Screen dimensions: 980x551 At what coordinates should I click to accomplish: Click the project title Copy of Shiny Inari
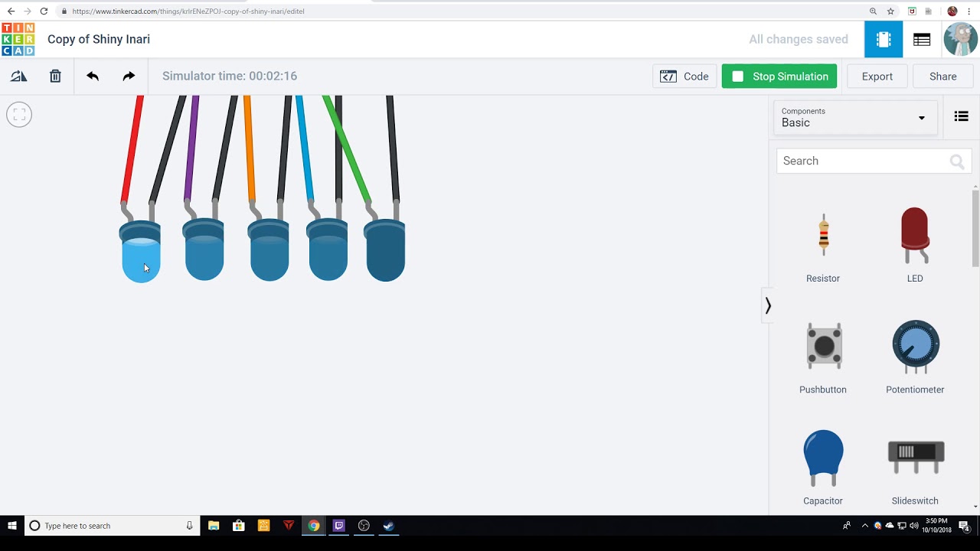tap(99, 39)
